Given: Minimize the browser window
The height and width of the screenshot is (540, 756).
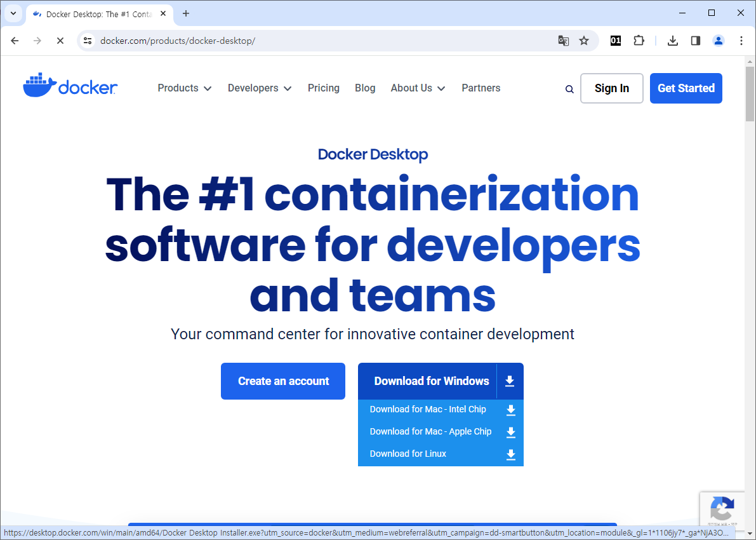Looking at the screenshot, I should pos(682,13).
